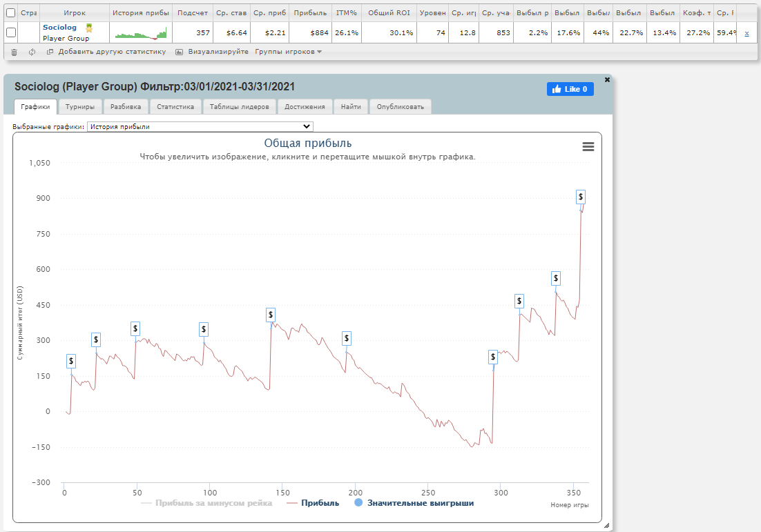Open the Выбранные графики dropdown
Screen dimensions: 761x532
tap(200, 126)
